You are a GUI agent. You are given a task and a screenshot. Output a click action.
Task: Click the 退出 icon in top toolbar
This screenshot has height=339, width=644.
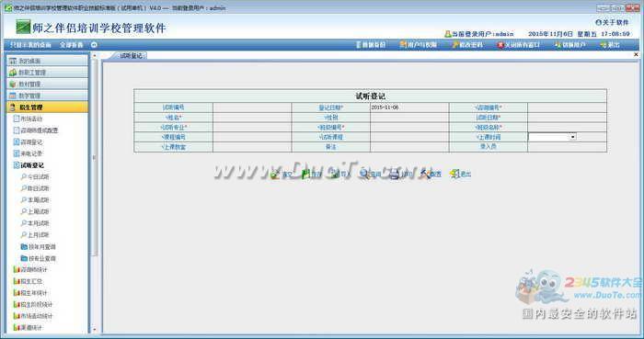[603, 45]
